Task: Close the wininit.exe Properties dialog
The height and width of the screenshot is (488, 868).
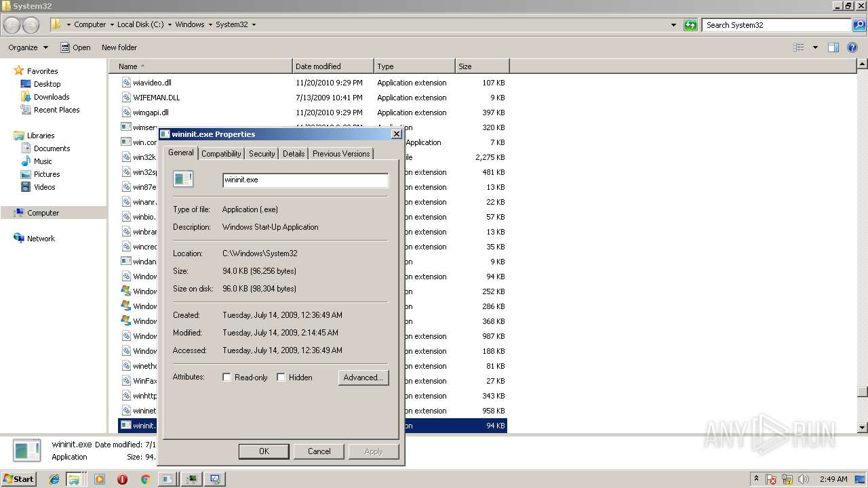Action: coord(397,134)
